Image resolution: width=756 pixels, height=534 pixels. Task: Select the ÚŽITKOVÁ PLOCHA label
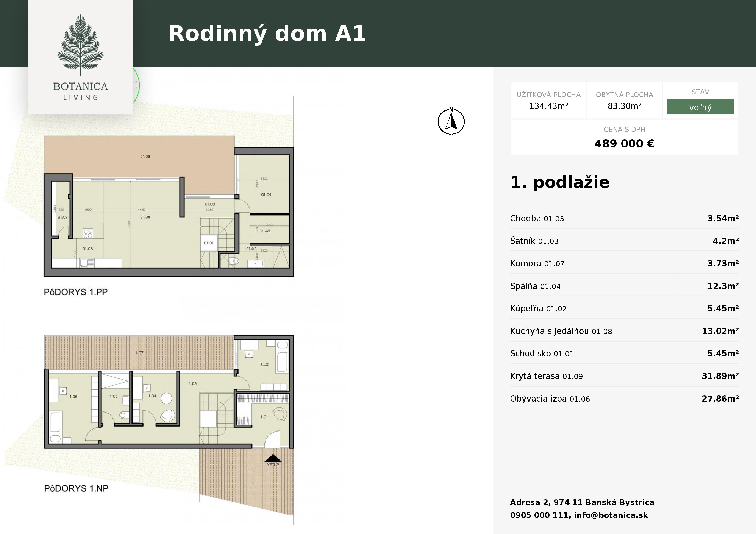548,95
